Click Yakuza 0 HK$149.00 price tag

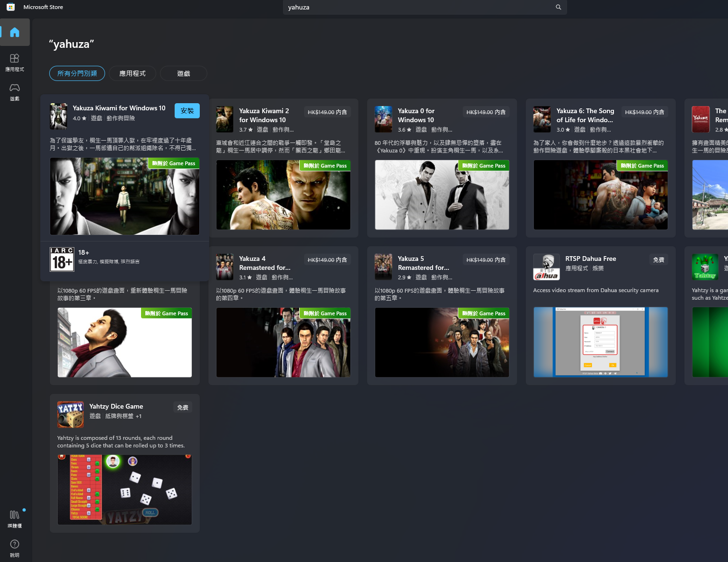coord(486,112)
